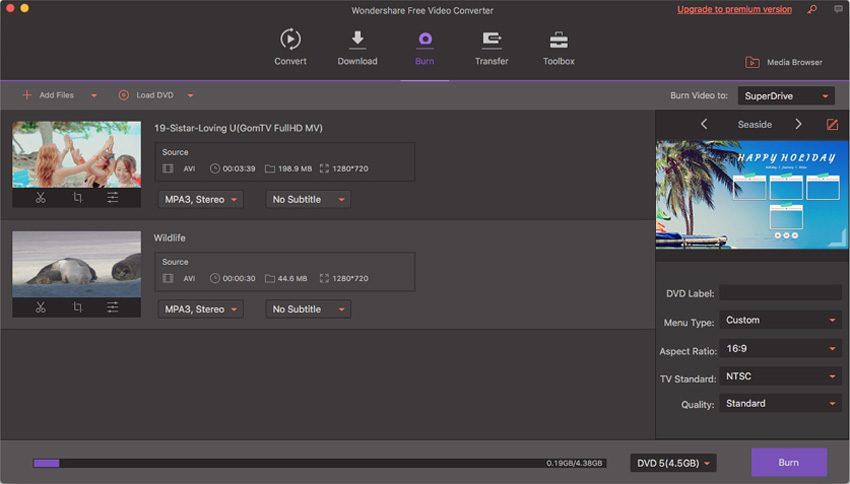Click the purple Burn button
Image resolution: width=850 pixels, height=484 pixels.
click(789, 463)
